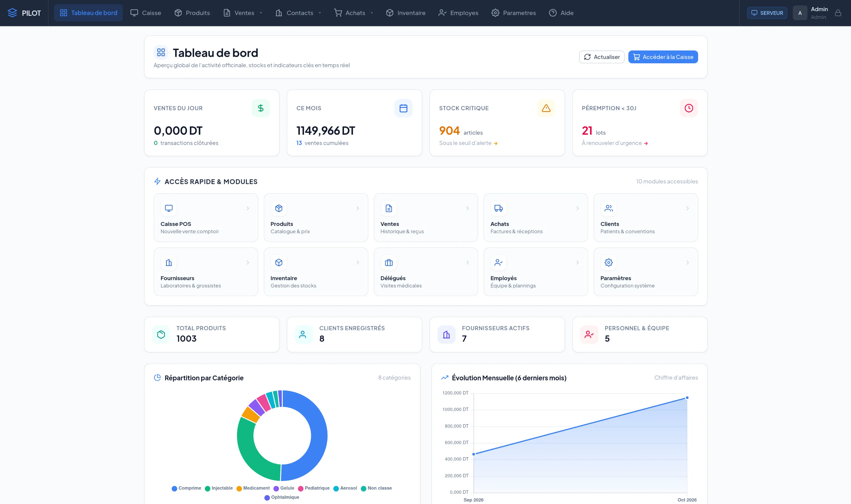Click the chevron on Employés module card
The height and width of the screenshot is (504, 851).
click(x=577, y=263)
